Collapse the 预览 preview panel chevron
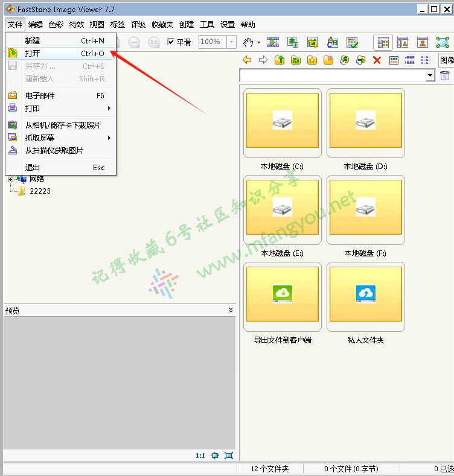The width and height of the screenshot is (454, 476). [231, 310]
